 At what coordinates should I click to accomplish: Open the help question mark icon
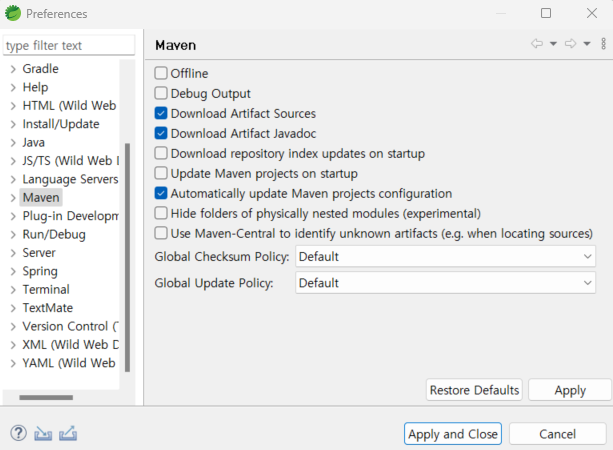tap(18, 433)
